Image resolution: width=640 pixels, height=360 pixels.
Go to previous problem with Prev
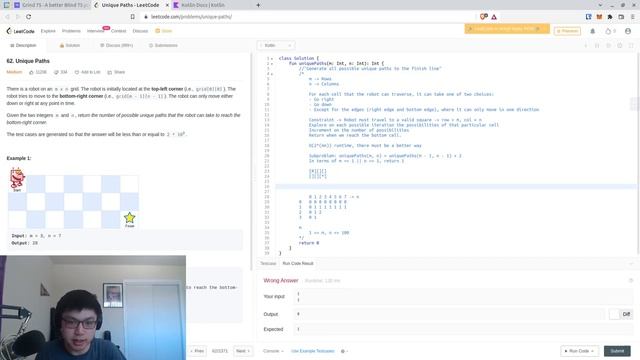[197, 351]
